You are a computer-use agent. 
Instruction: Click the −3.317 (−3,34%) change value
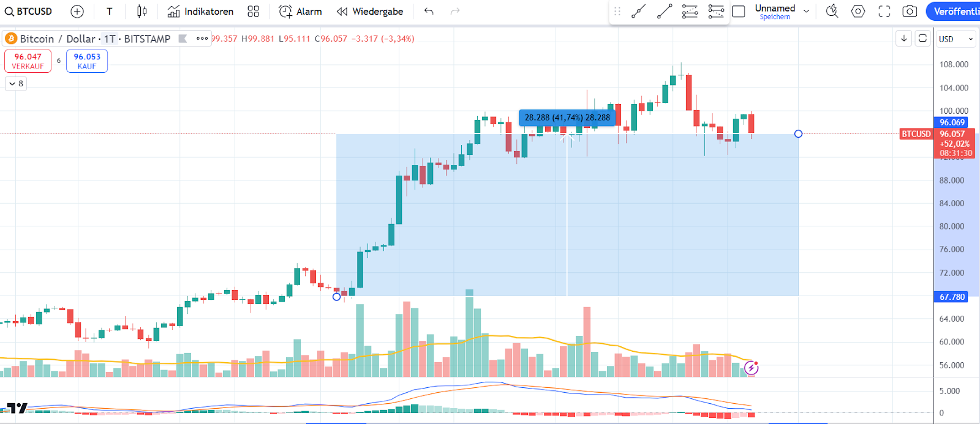[x=383, y=39]
